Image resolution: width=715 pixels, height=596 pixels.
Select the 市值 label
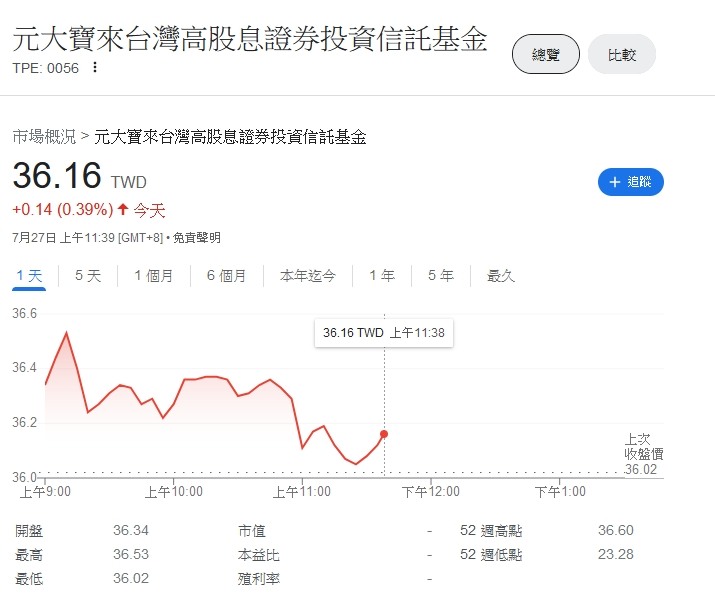click(252, 531)
